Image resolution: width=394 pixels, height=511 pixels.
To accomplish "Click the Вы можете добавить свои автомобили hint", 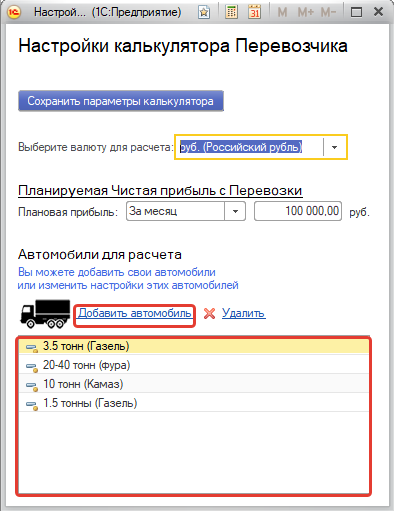I will 117,272.
